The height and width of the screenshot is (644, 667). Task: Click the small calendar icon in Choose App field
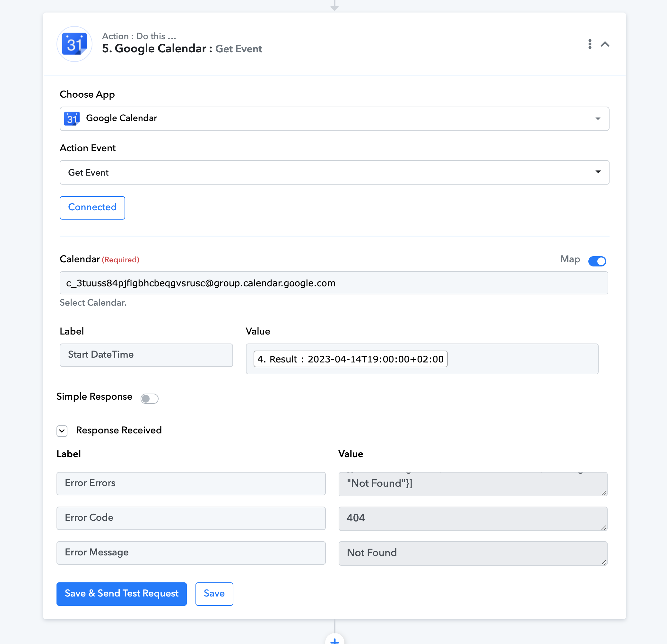coord(72,118)
